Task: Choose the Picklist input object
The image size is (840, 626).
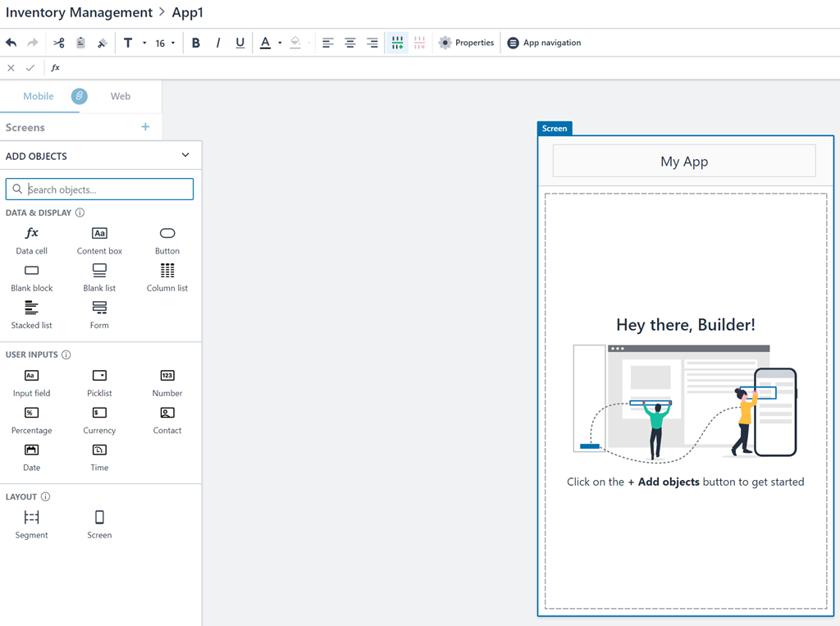Action: click(x=99, y=382)
